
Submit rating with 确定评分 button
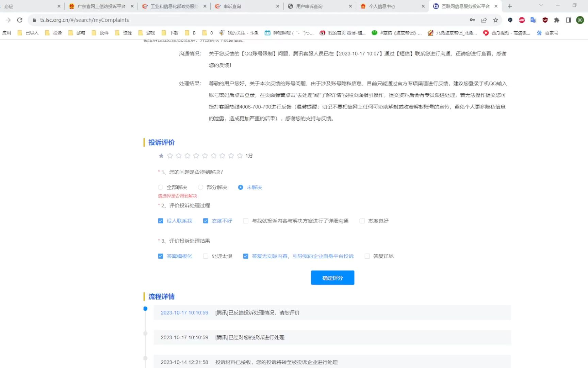pyautogui.click(x=332, y=278)
